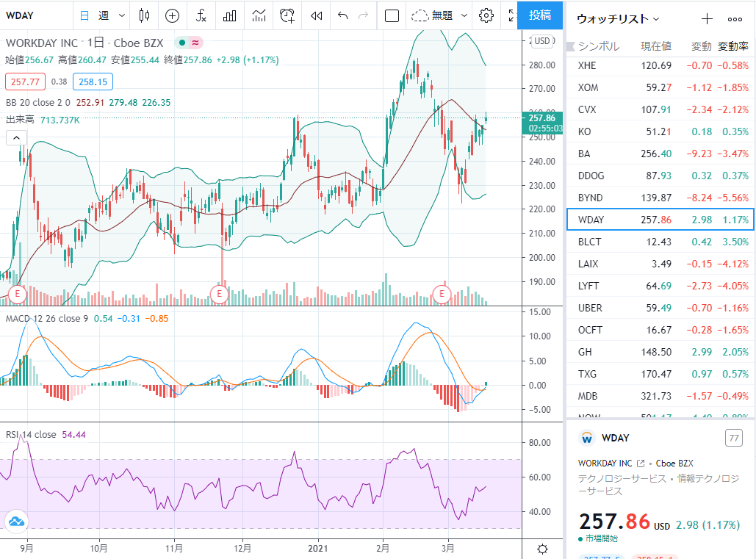Click the market status indicator dots
This screenshot has width=756, height=559.
pyautogui.click(x=189, y=43)
